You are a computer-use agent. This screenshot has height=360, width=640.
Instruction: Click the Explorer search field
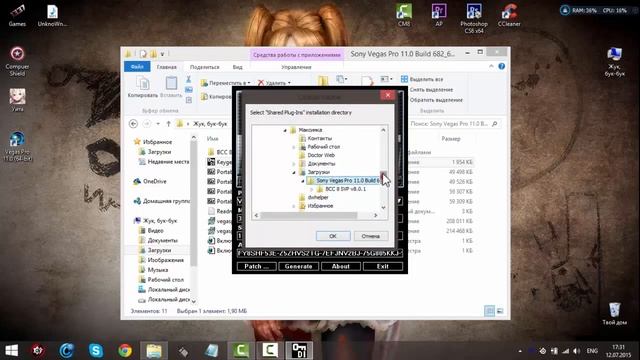click(454, 124)
